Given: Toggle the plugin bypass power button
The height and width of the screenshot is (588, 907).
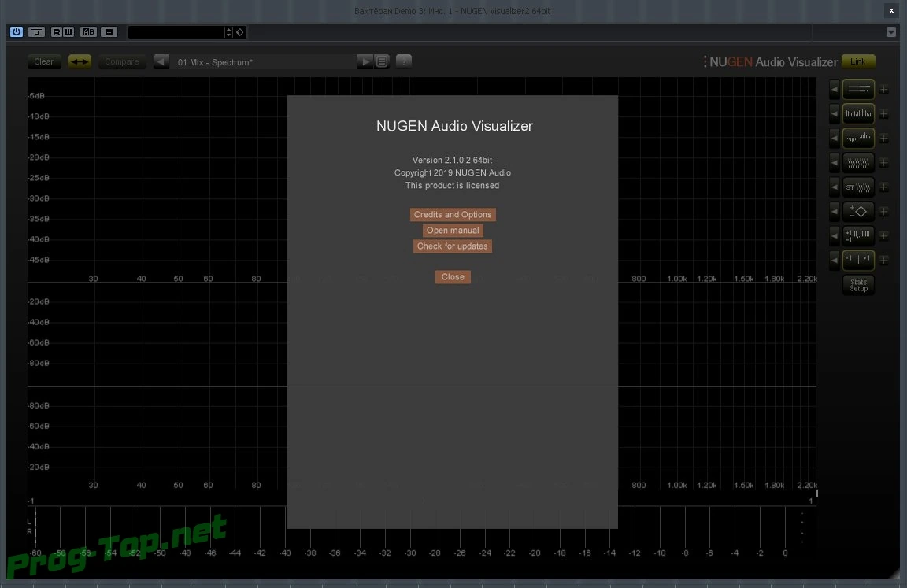Looking at the screenshot, I should (x=17, y=31).
